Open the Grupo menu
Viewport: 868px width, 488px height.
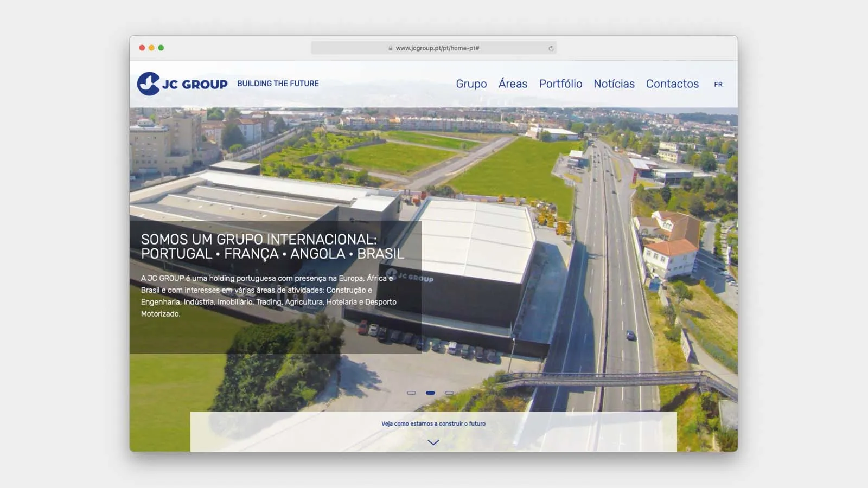(x=471, y=84)
